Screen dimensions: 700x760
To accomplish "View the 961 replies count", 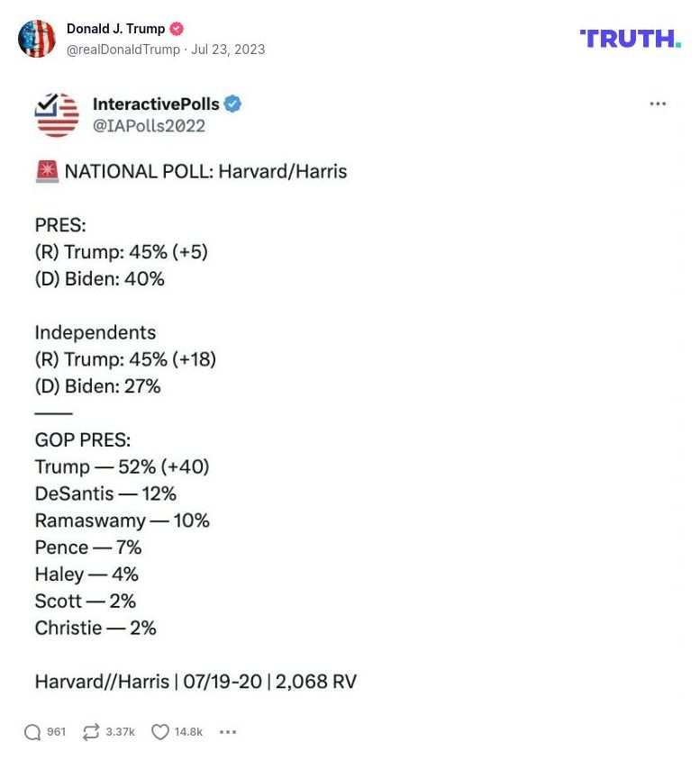I will 57,732.
